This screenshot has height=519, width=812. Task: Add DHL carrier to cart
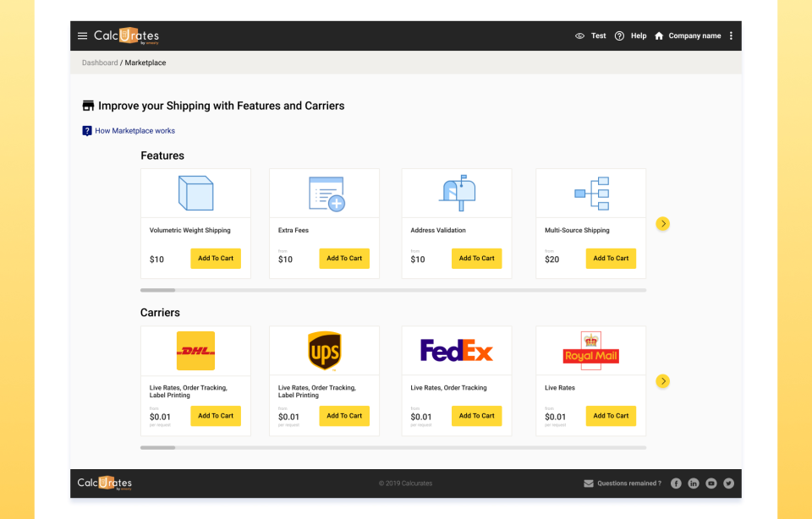click(216, 416)
